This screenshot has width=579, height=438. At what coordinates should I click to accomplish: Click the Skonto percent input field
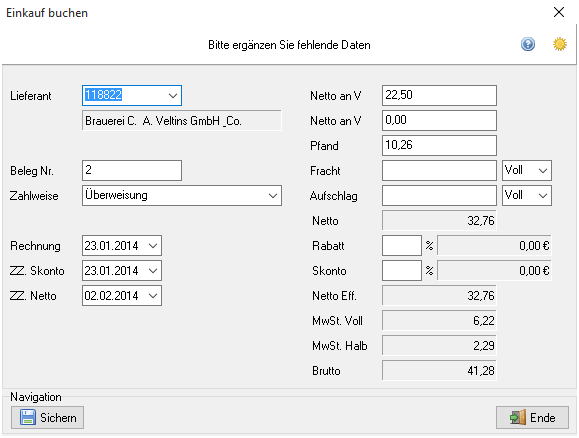coord(402,271)
